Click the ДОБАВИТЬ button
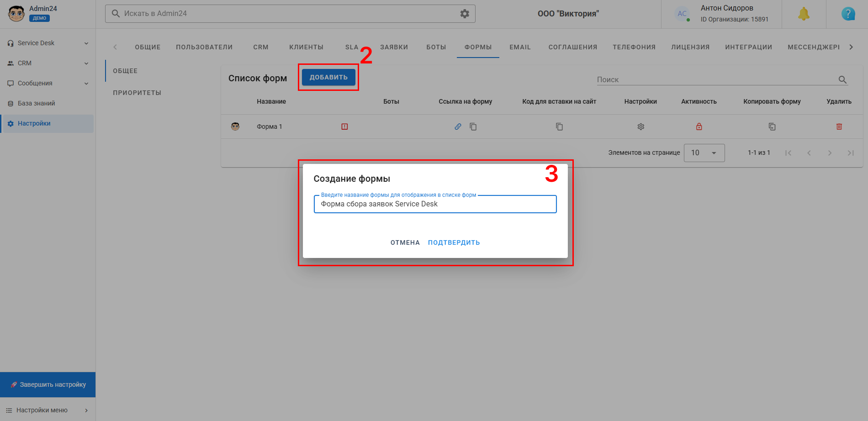The image size is (868, 421). tap(328, 77)
